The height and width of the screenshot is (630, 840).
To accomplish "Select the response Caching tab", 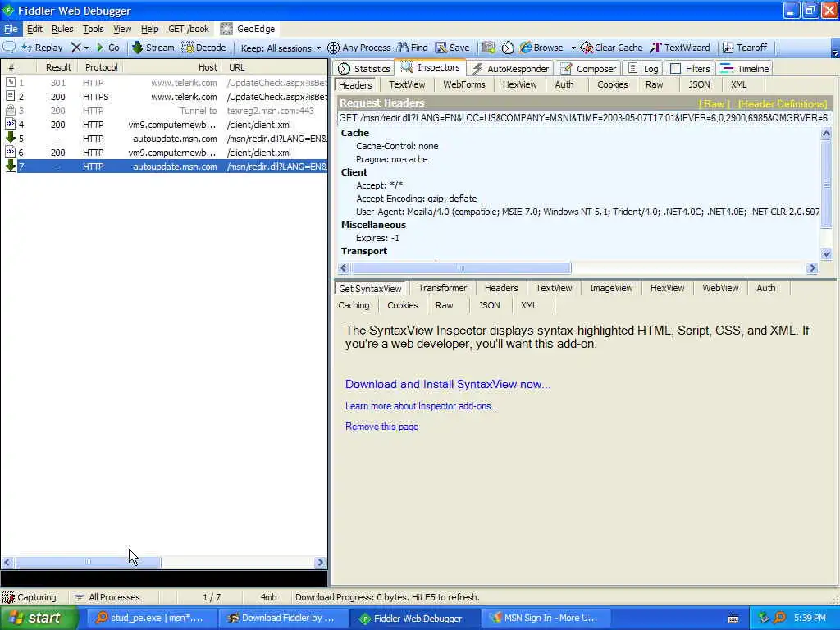I will pyautogui.click(x=354, y=305).
